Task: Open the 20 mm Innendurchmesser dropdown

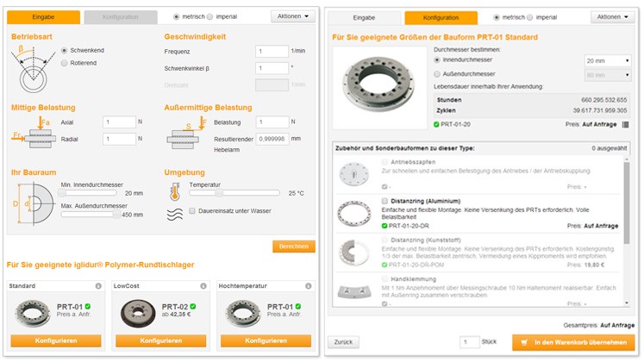Action: (608, 60)
